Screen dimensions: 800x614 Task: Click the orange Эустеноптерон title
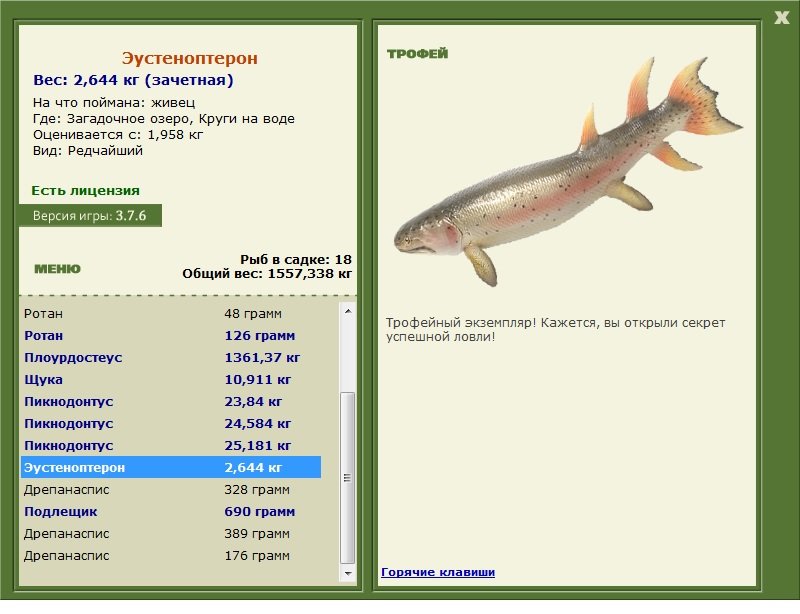(189, 58)
